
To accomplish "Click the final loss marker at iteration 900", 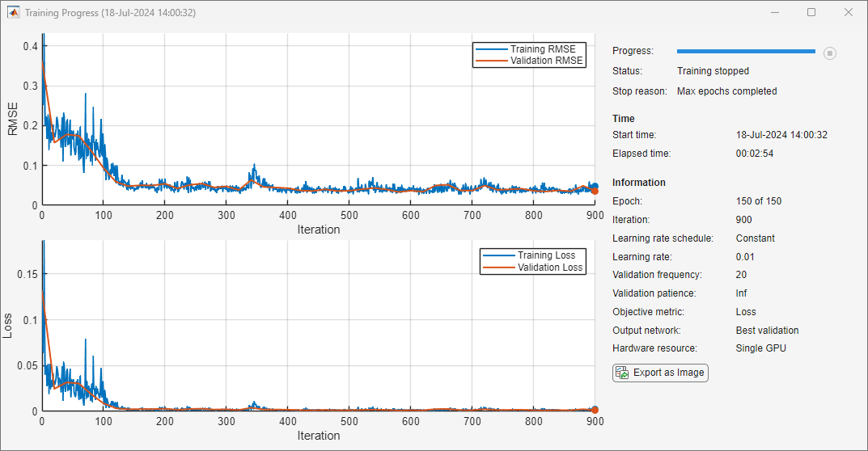I will (x=595, y=410).
